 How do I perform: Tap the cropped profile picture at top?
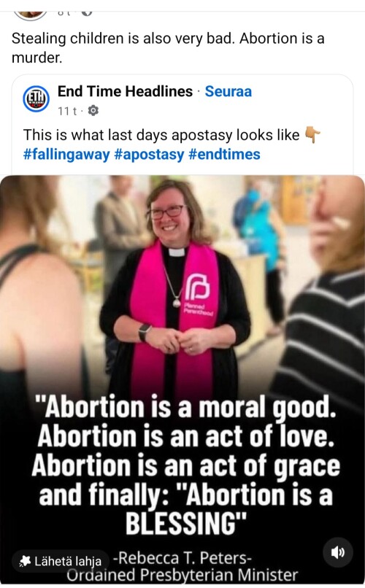click(x=30, y=15)
